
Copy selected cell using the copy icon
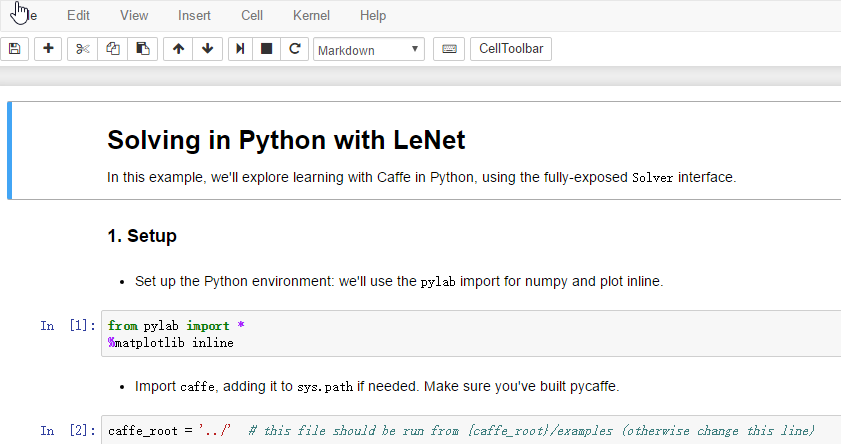click(113, 49)
